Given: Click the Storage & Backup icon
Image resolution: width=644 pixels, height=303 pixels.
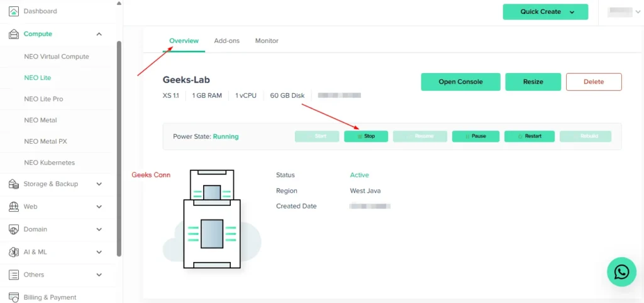Looking at the screenshot, I should click(x=14, y=184).
